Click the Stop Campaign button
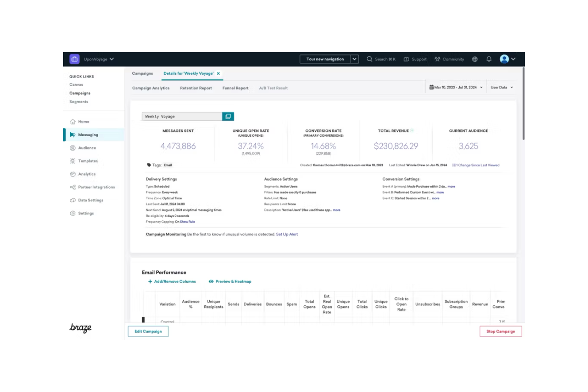588x392 pixels. [500, 331]
